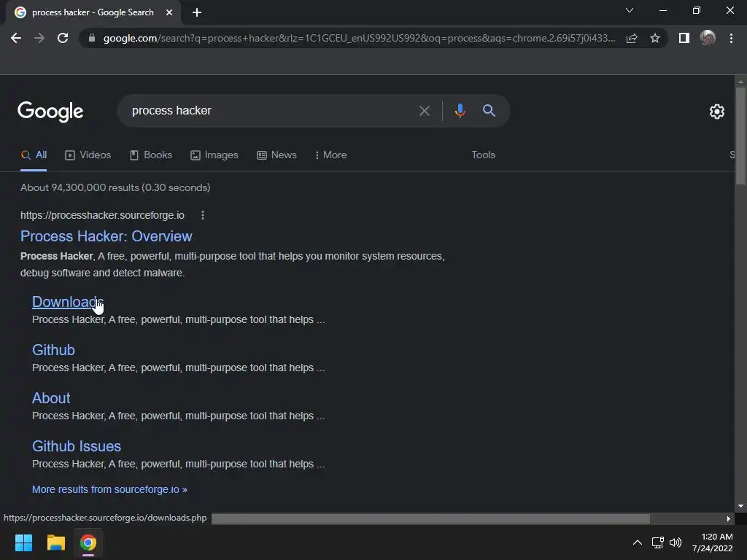Open the tab search chevron in title bar
Screen dimensions: 747x560
click(630, 10)
